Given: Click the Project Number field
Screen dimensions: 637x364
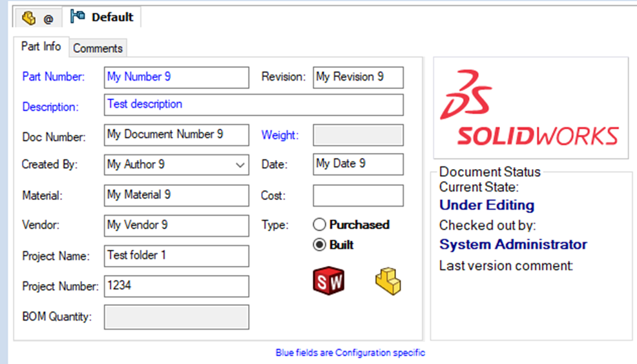Looking at the screenshot, I should coord(176,286).
